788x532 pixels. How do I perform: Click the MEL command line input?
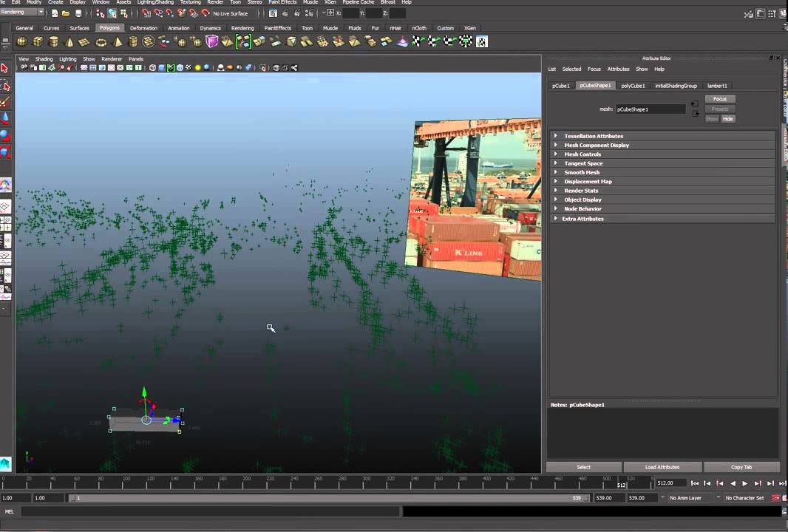tap(210, 511)
